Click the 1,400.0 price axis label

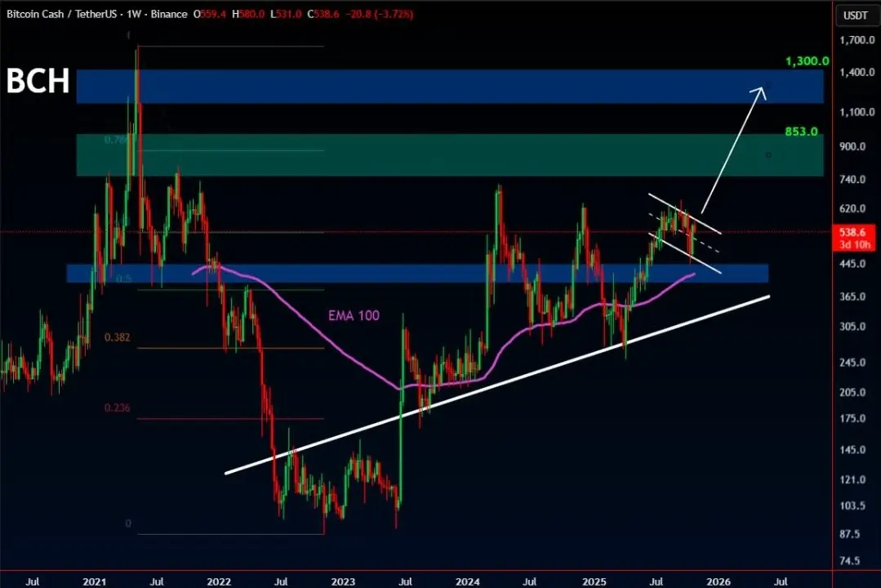857,72
